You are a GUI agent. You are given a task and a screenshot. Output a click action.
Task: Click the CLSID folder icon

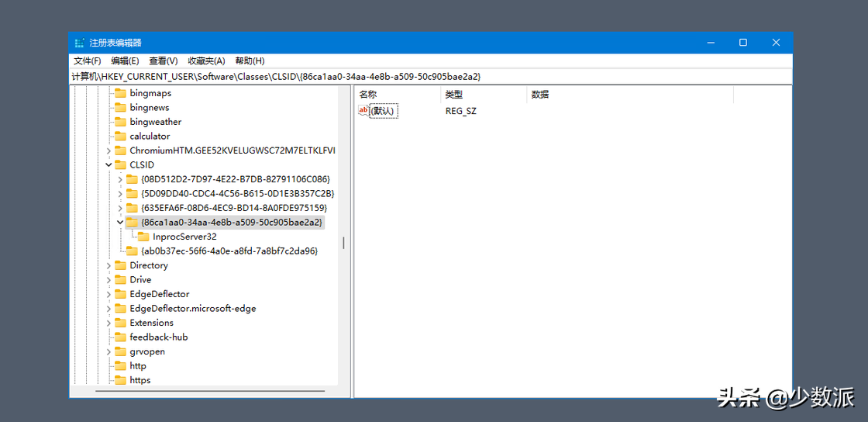tap(120, 165)
